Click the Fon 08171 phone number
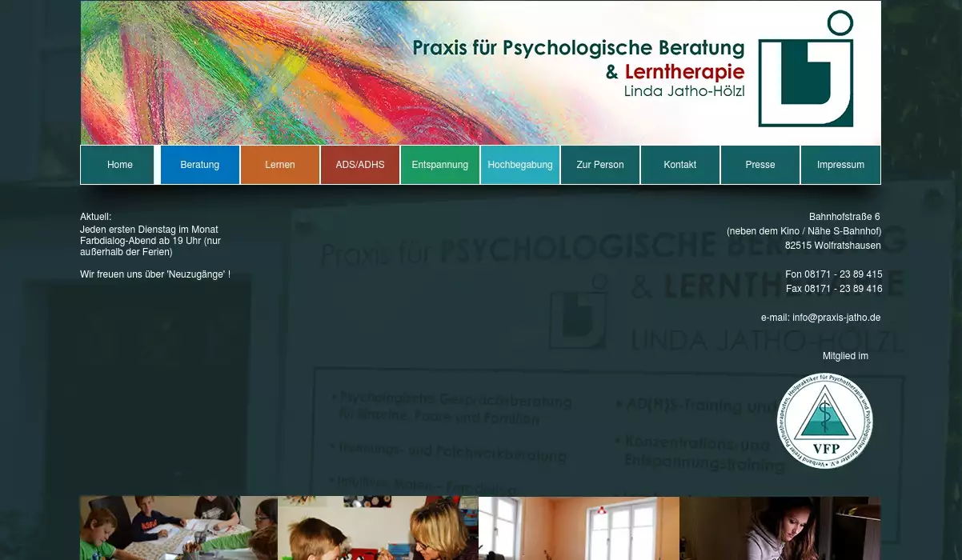962x560 pixels. (x=833, y=274)
